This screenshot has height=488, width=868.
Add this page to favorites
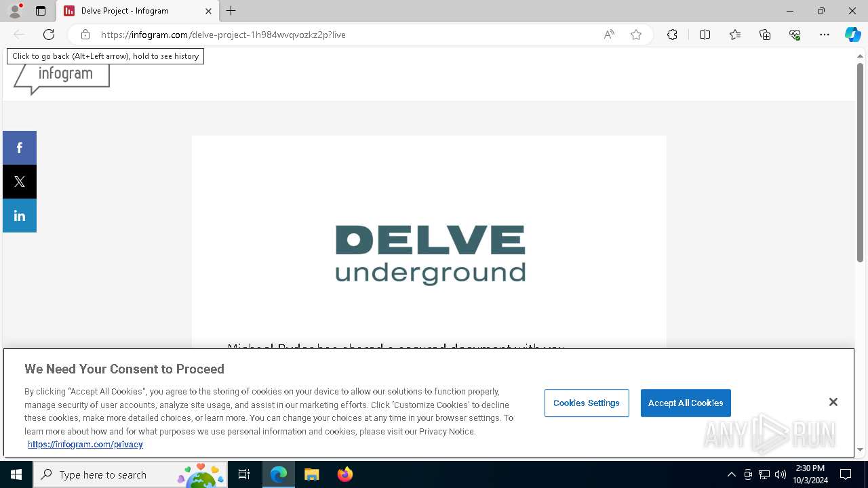pyautogui.click(x=636, y=35)
